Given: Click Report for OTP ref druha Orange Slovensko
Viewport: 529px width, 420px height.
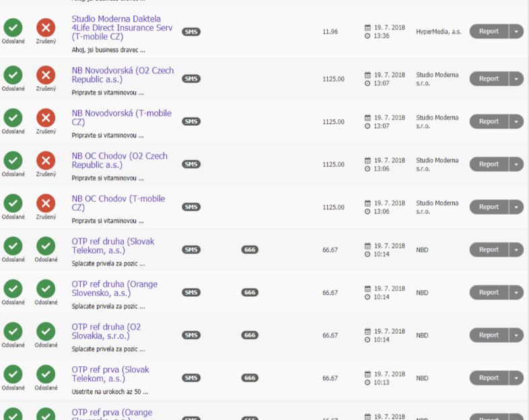Looking at the screenshot, I should (x=489, y=293).
